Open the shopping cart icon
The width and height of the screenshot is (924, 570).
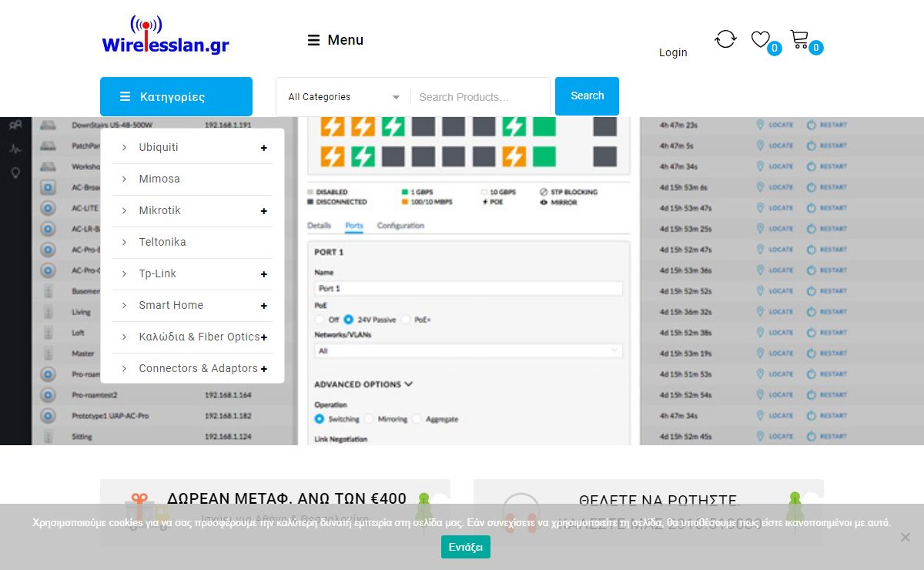799,39
